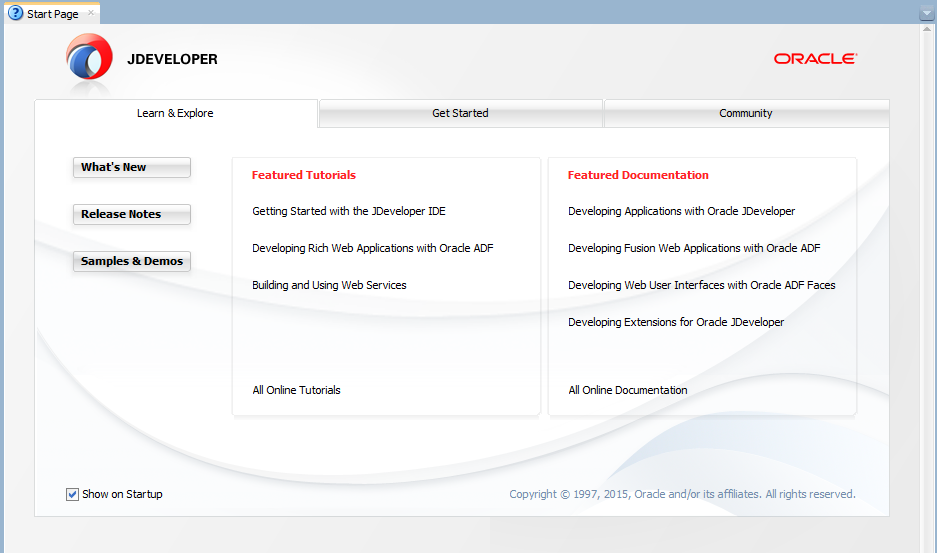Click the vertical scrollbar up arrow
This screenshot has height=553, width=937.
pyautogui.click(x=927, y=29)
